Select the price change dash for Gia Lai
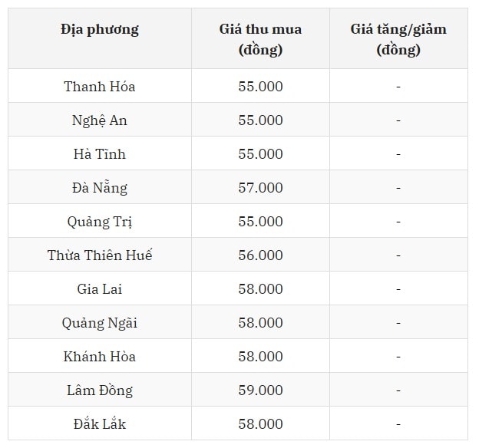 (398, 289)
